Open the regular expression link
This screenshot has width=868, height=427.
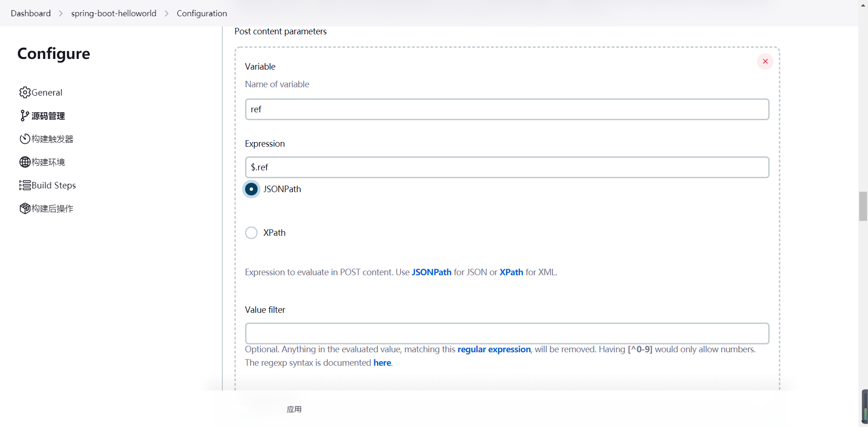(x=494, y=349)
